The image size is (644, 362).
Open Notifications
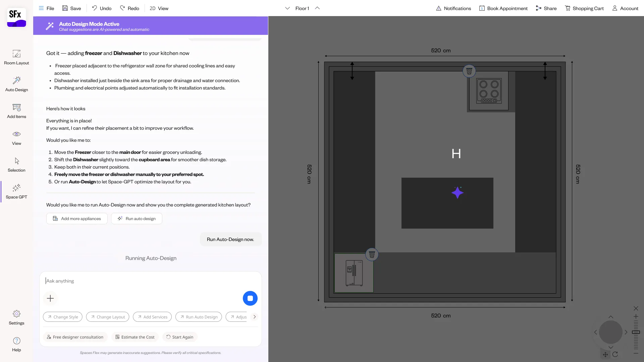point(453,8)
